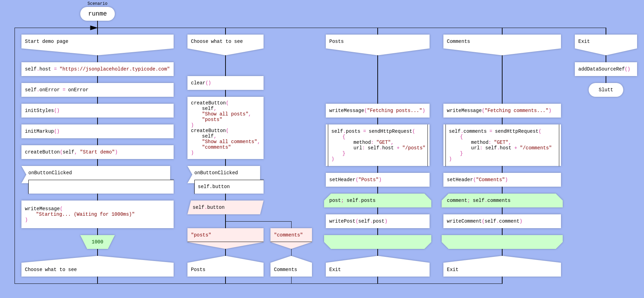
Task: Select the addDataSourceRef() block
Action: coord(606,69)
